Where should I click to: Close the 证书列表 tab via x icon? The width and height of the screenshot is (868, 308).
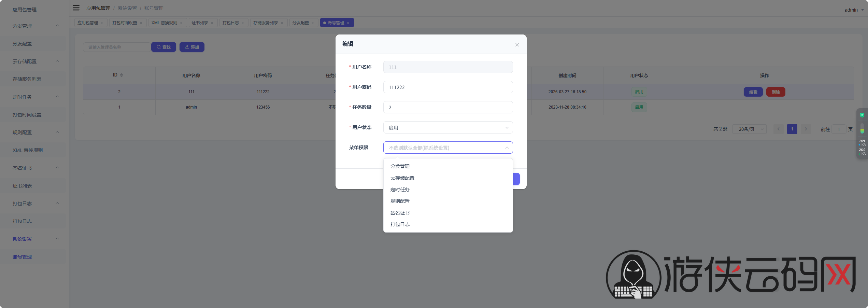[212, 23]
